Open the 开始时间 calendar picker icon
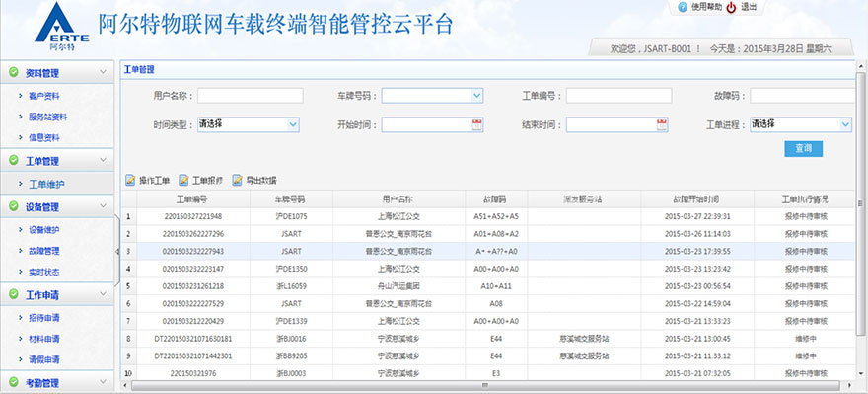 pos(477,125)
